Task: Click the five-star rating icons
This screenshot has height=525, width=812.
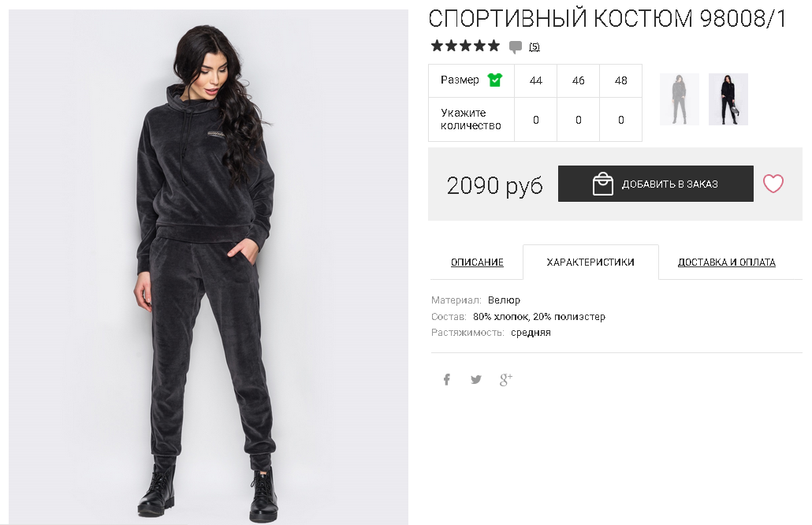Action: click(x=465, y=46)
